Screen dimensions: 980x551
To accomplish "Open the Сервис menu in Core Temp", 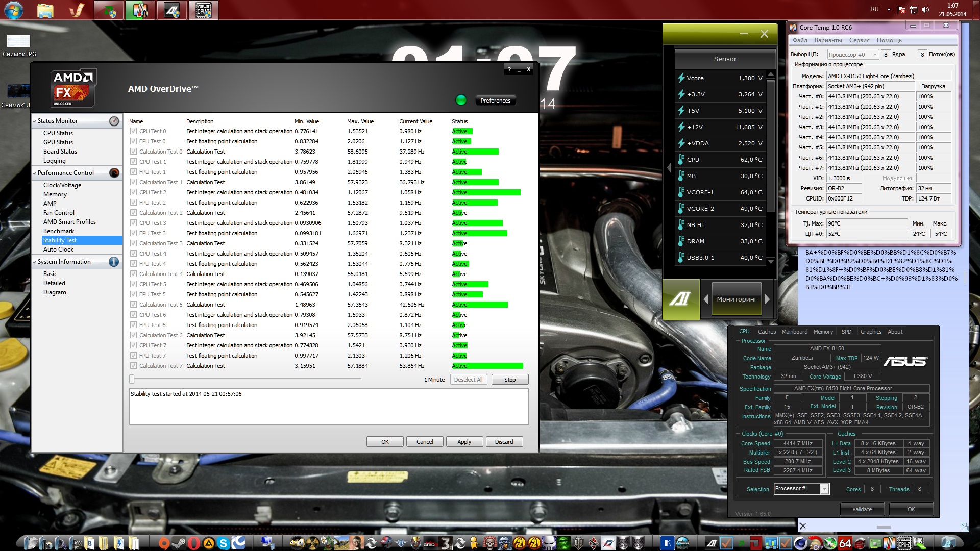I will pos(860,40).
